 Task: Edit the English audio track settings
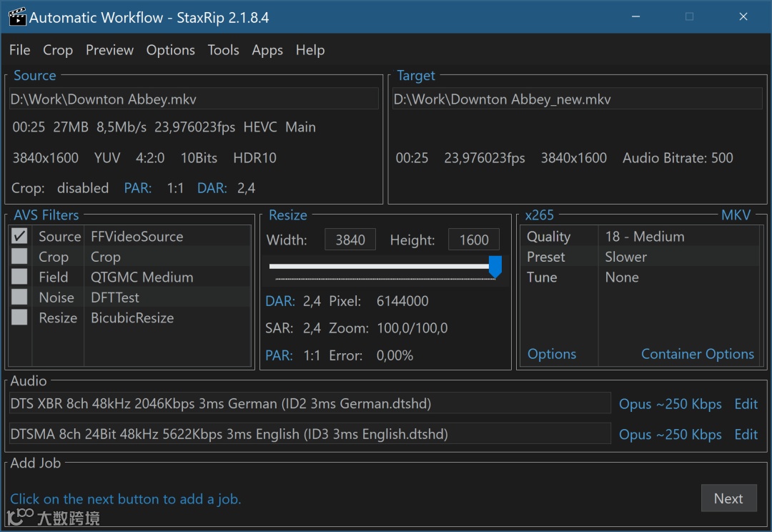click(746, 435)
